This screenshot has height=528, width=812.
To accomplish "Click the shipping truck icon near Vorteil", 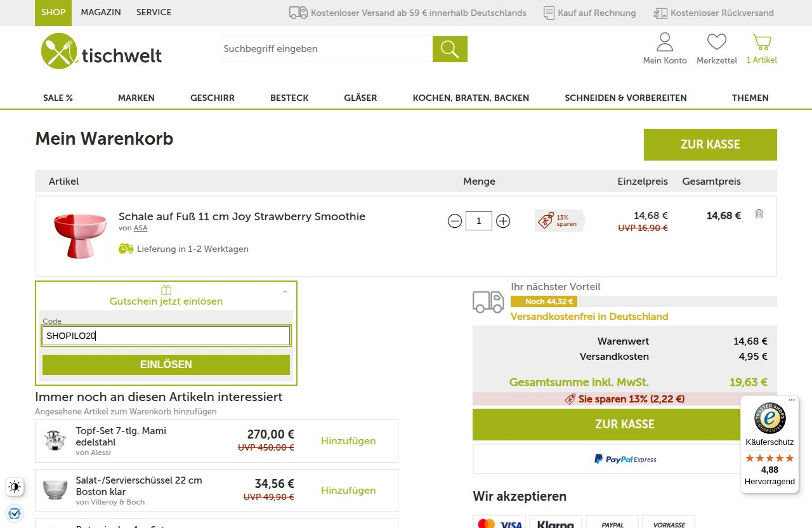I will tap(488, 301).
